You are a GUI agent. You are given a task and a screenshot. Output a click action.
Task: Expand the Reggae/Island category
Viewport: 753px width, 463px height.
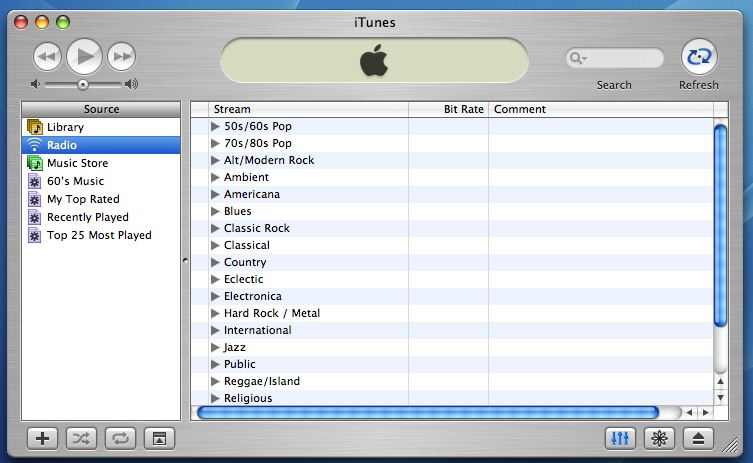point(215,381)
